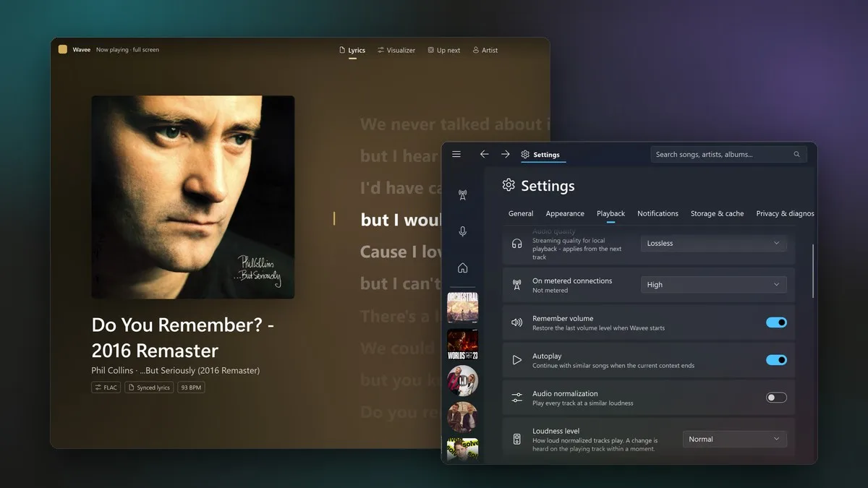The width and height of the screenshot is (868, 488).
Task: Select the General settings tab
Action: (x=521, y=213)
